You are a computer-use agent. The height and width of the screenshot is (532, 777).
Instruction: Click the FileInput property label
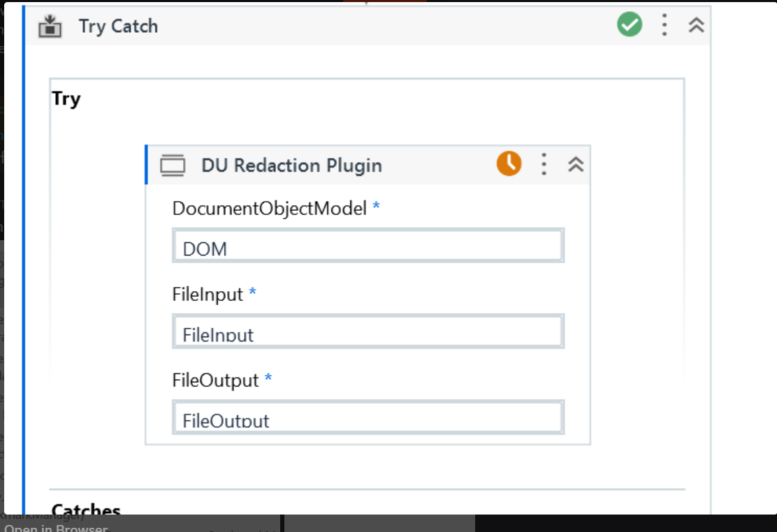208,294
